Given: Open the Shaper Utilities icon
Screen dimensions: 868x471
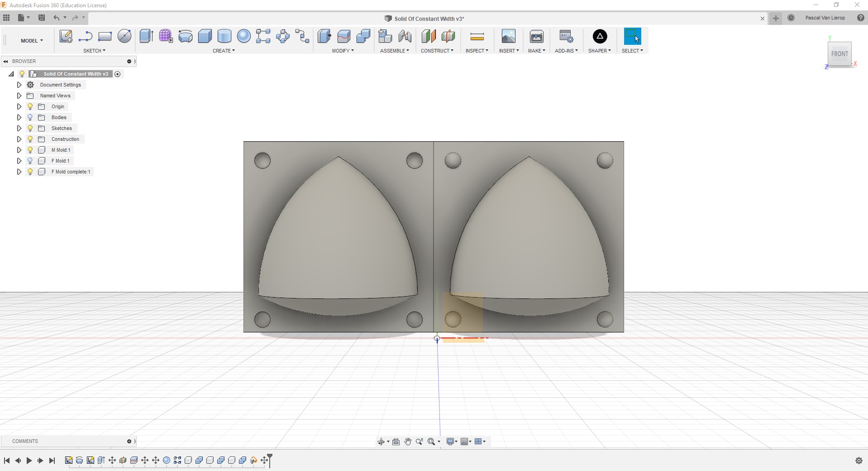Looking at the screenshot, I should click(x=600, y=36).
